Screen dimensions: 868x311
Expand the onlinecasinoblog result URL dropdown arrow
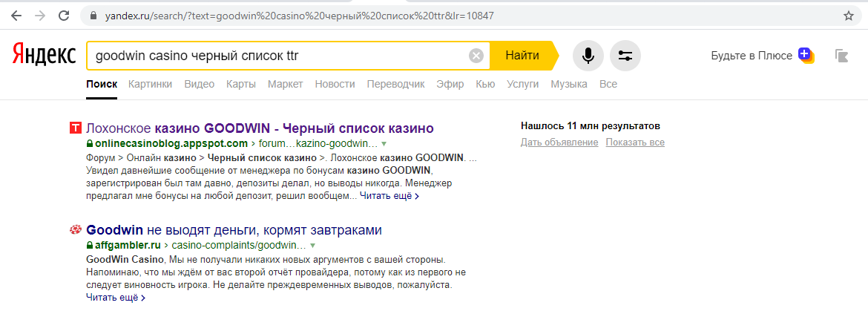point(384,144)
